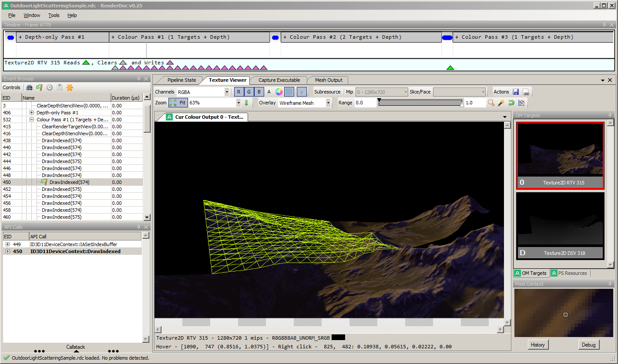This screenshot has height=364, width=618.
Task: Click the green reset range arrow icon
Action: [511, 103]
